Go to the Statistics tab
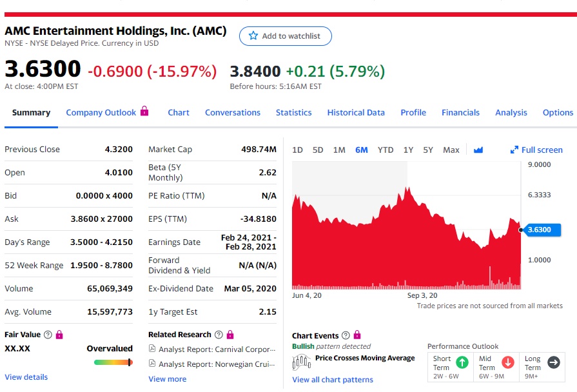 pyautogui.click(x=293, y=113)
